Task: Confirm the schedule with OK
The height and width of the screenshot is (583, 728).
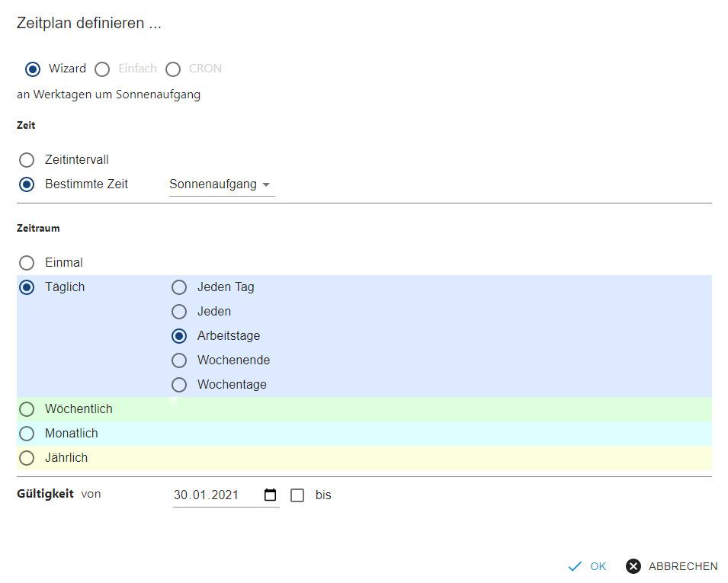Action: 587,566
